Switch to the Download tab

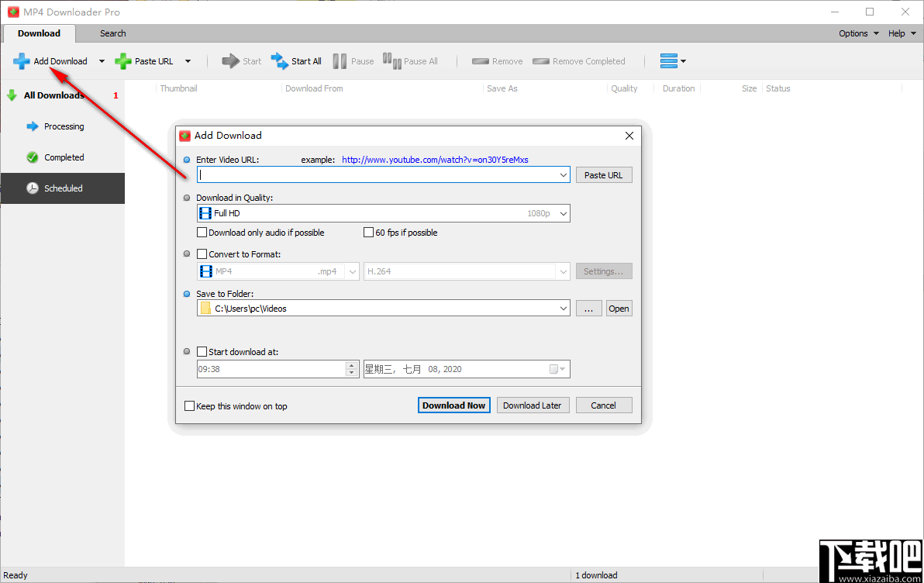pyautogui.click(x=39, y=33)
